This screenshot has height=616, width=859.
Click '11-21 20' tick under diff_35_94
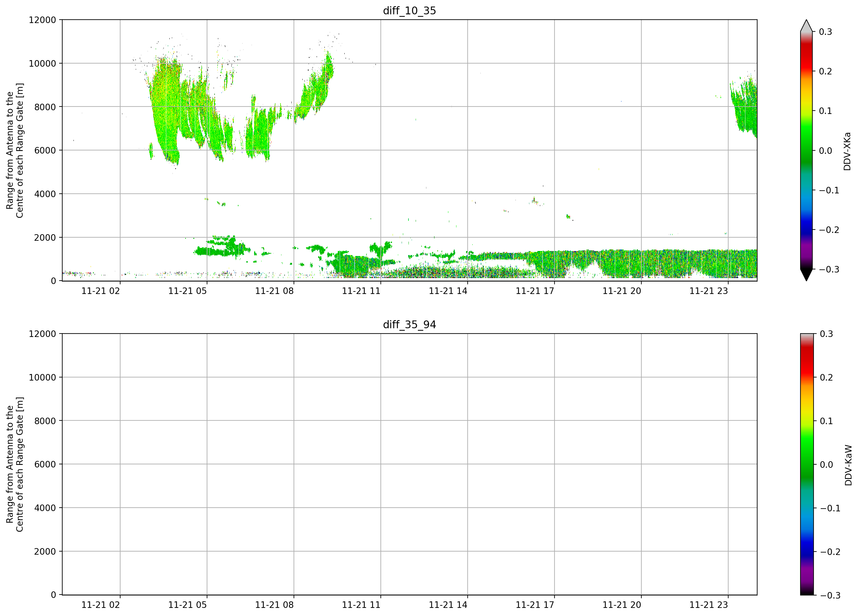[622, 605]
